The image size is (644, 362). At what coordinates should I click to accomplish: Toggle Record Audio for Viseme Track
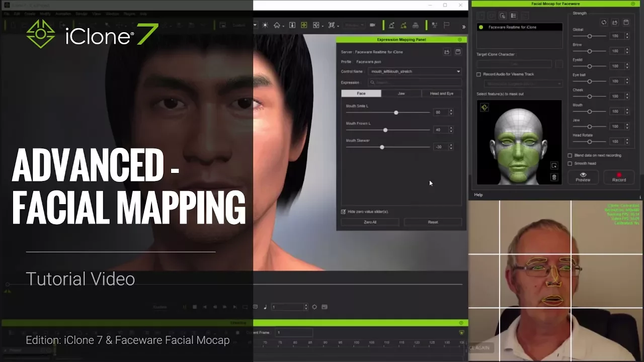tap(478, 74)
